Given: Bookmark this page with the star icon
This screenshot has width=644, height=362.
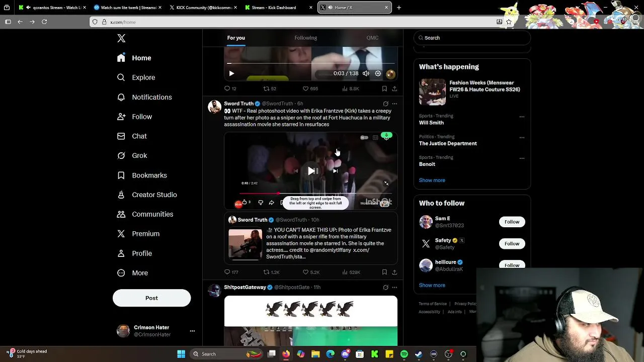Looking at the screenshot, I should point(509,22).
